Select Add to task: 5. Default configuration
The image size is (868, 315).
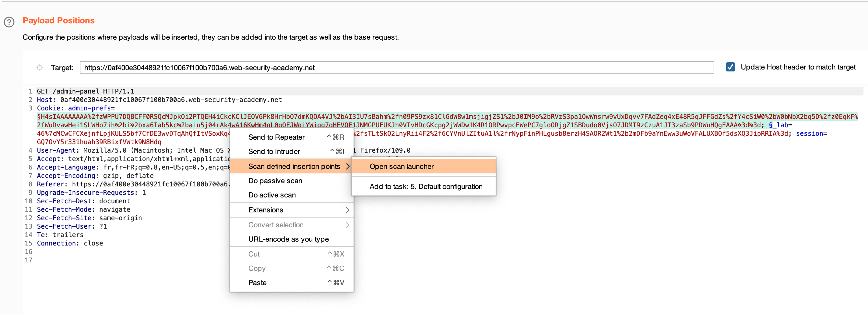point(426,186)
